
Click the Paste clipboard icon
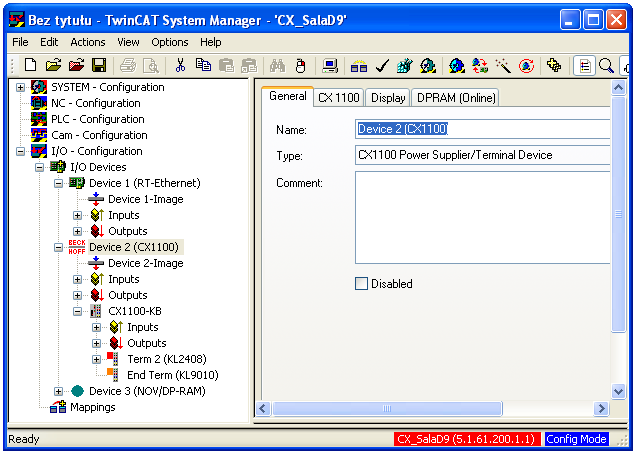pos(226,65)
